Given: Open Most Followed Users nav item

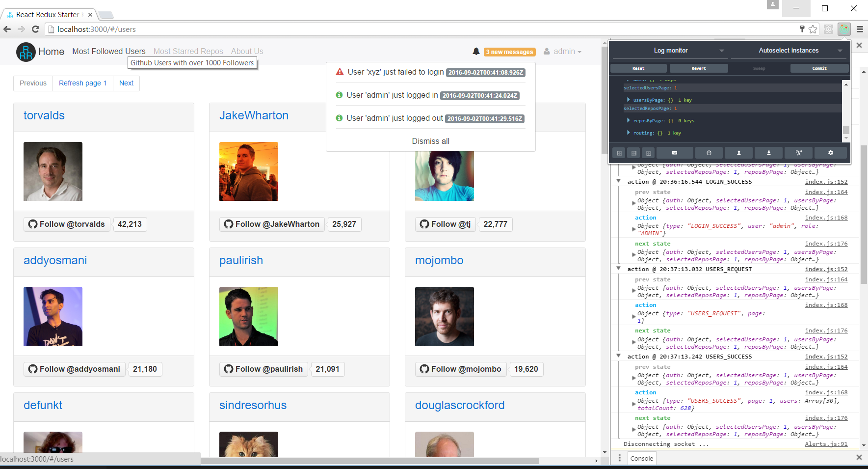Looking at the screenshot, I should tap(109, 51).
